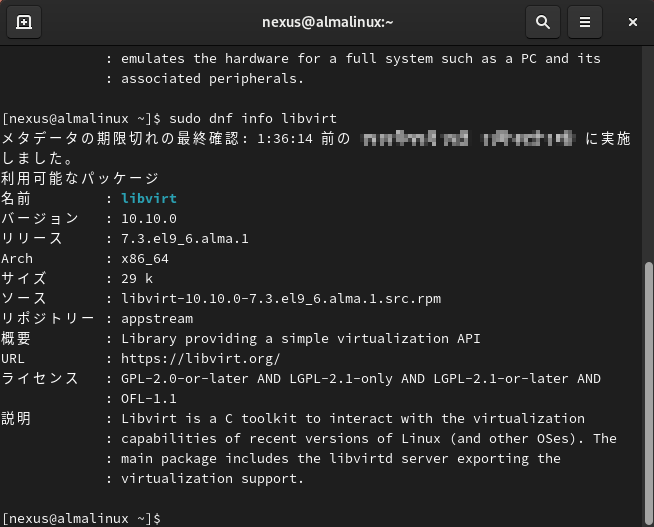Click the version number 10.10.0
This screenshot has width=654, height=527.
148,218
